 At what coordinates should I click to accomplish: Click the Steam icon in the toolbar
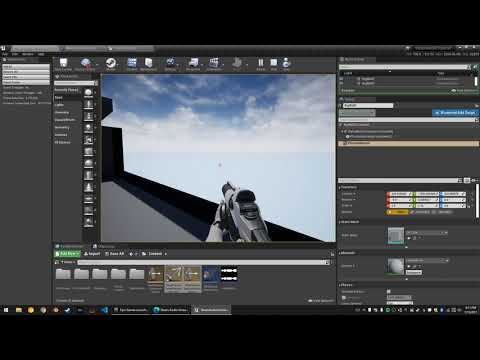[111, 63]
